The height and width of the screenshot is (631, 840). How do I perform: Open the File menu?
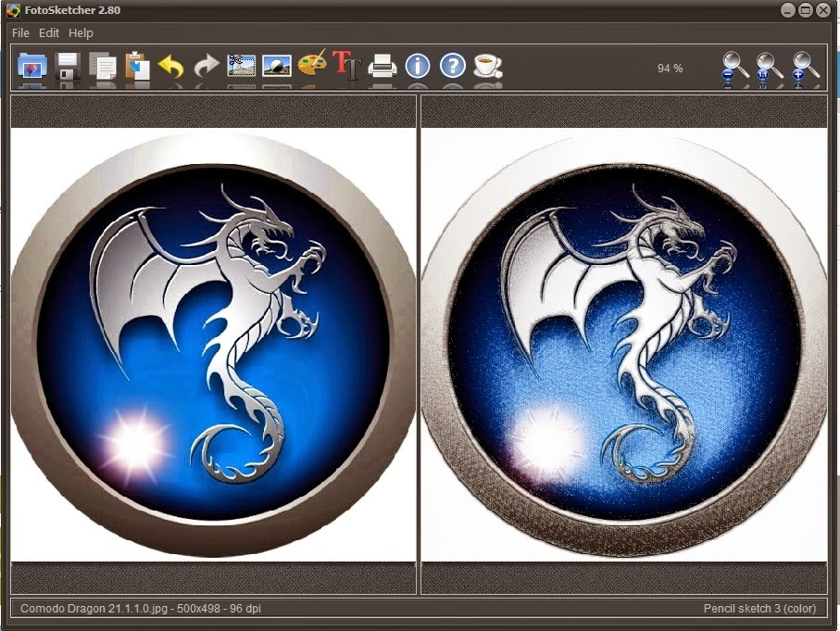coord(21,32)
